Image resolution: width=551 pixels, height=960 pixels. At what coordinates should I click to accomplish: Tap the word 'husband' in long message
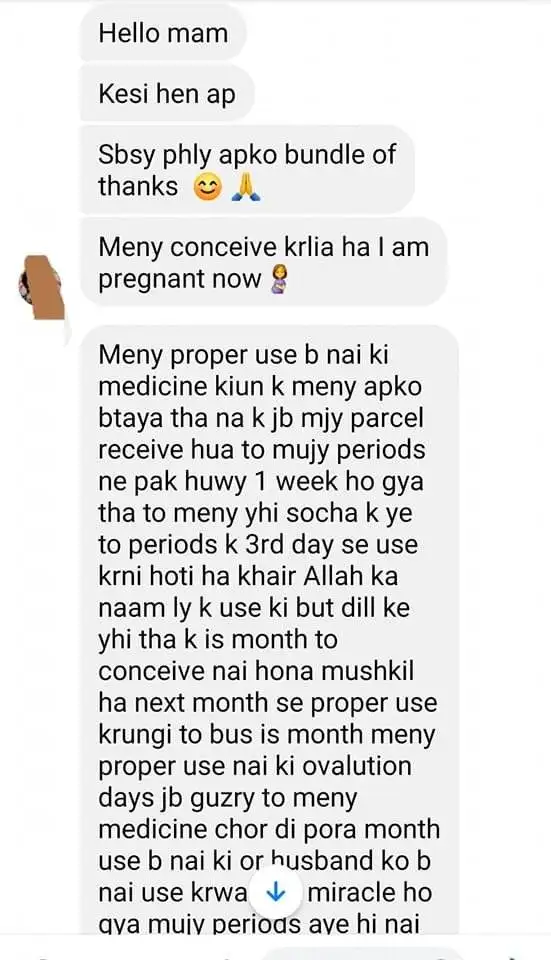322,860
